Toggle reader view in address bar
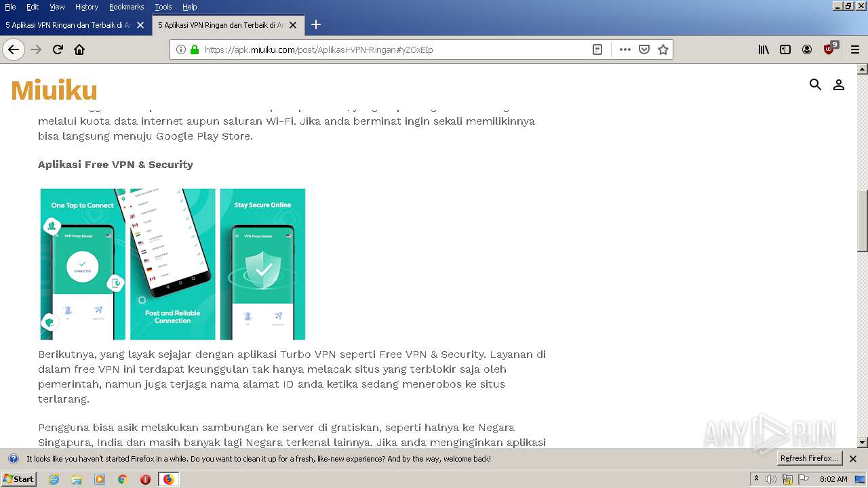The width and height of the screenshot is (868, 488). [597, 49]
